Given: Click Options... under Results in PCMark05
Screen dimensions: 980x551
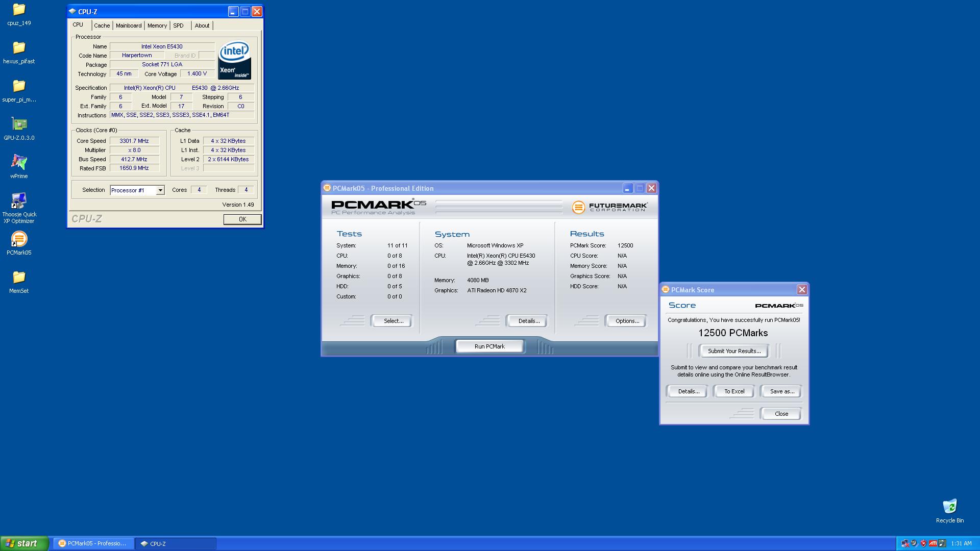Looking at the screenshot, I should point(627,321).
